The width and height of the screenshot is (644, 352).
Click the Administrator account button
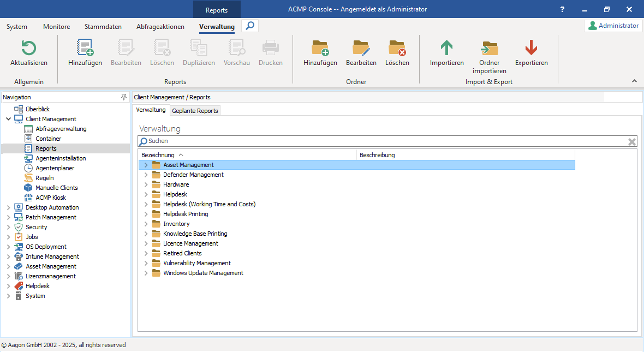click(x=612, y=25)
